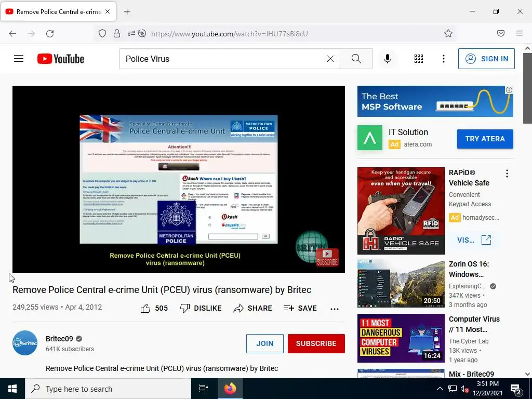Click the JOIN button
Viewport: 532px width, 399px height.
(x=264, y=343)
